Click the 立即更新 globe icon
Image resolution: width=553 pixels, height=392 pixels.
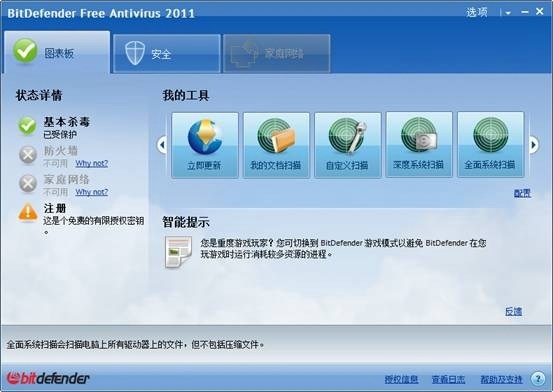(205, 137)
